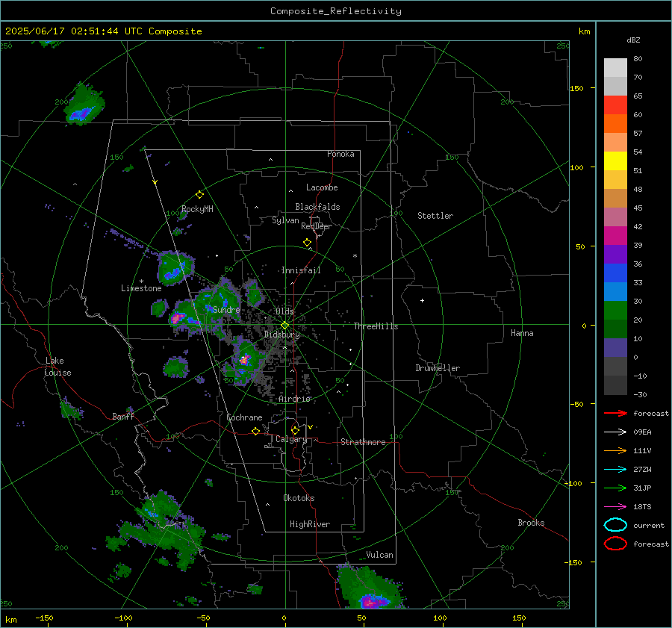The width and height of the screenshot is (672, 628).
Task: Click the blue 36-33 dBZ color swatch
Action: tap(615, 273)
